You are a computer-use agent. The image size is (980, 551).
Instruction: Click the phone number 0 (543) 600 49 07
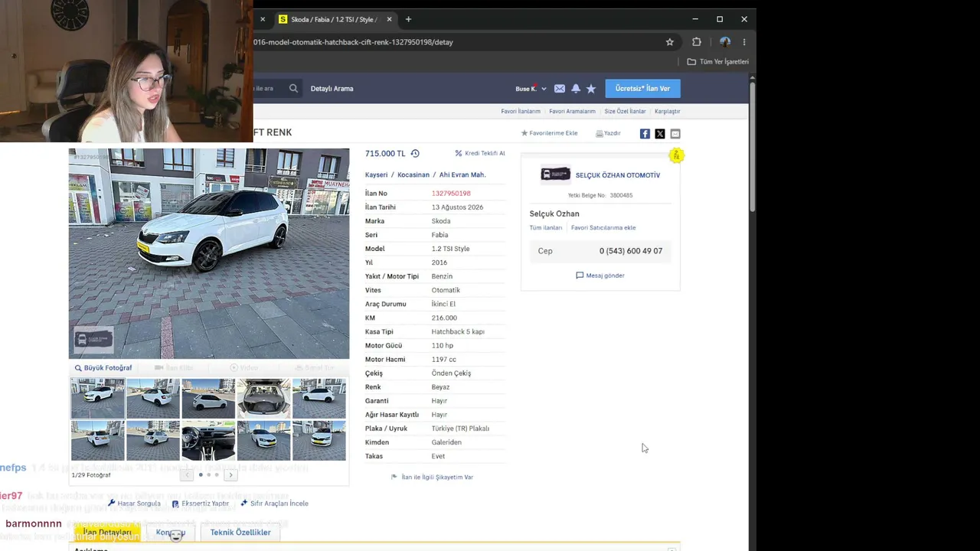631,251
